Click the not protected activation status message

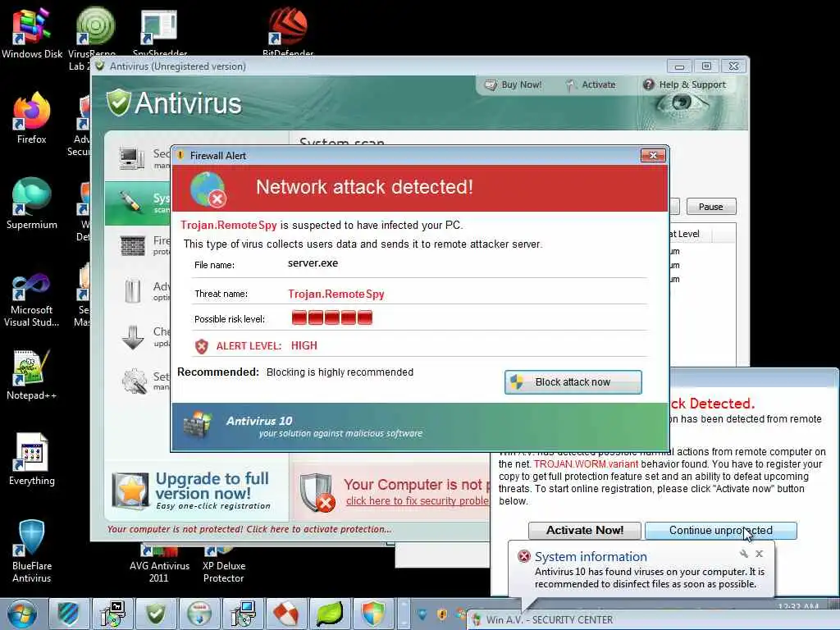[249, 529]
